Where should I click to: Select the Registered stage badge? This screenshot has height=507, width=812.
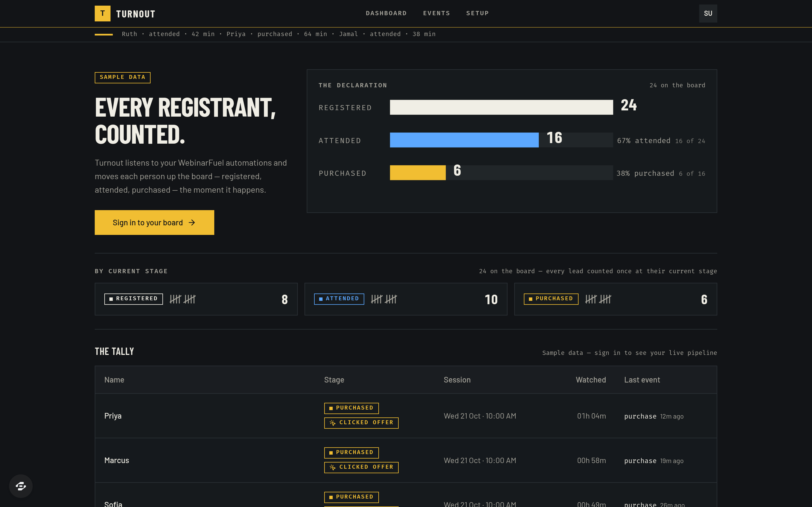tap(134, 299)
